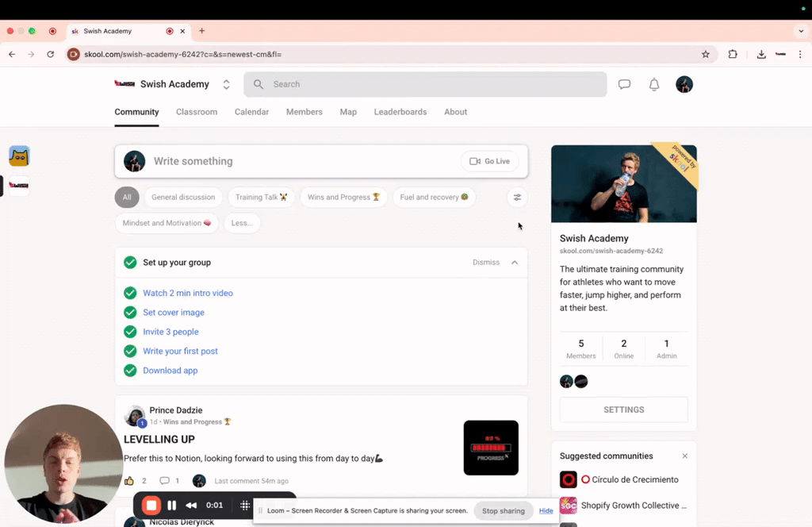The height and width of the screenshot is (527, 812).
Task: Open the Leaderboards tab
Action: (x=400, y=112)
